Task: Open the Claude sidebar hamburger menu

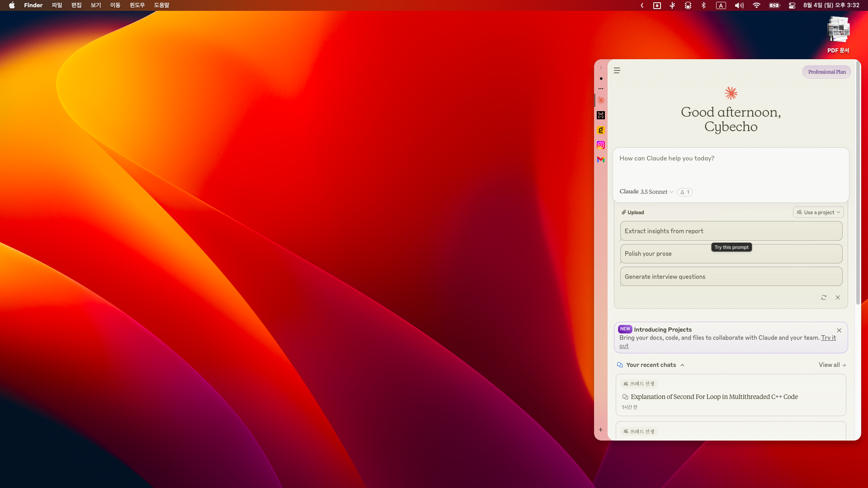Action: pos(617,70)
